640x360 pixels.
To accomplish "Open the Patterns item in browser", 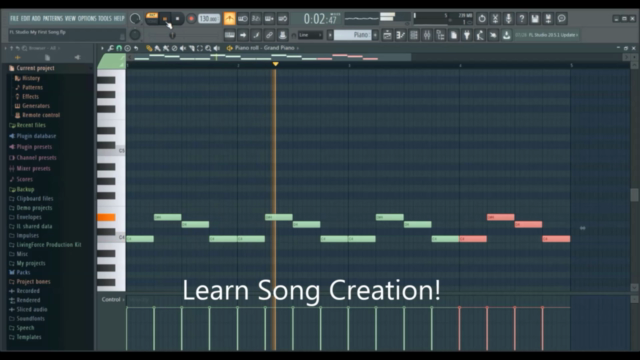I will point(32,87).
